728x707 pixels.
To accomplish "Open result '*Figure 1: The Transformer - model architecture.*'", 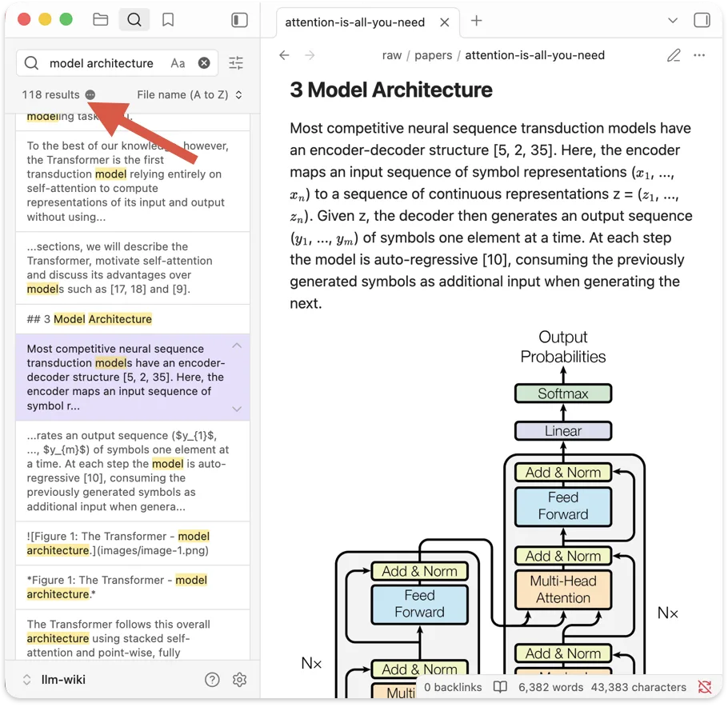I will pos(133,587).
